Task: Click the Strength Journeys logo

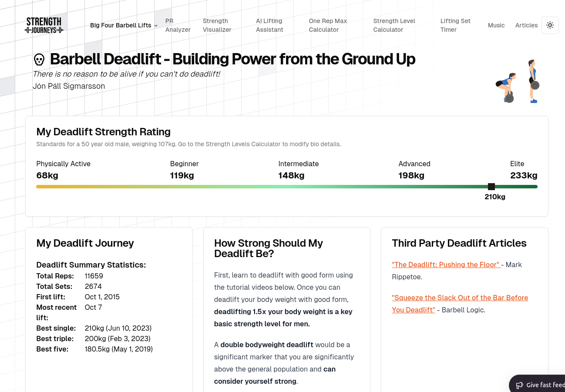Action: 44,25
